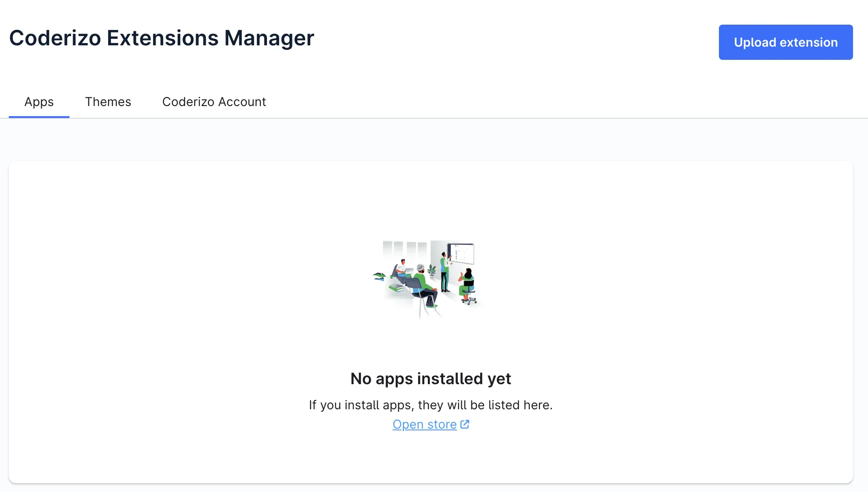Screen dimensions: 868x492
Task: Open the Coderizo Account tab
Action: click(x=214, y=102)
